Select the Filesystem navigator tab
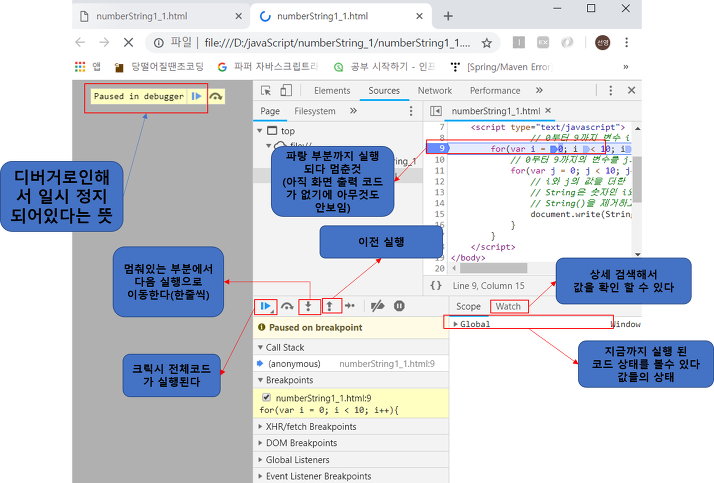Viewport: 714px width, 483px height. tap(315, 111)
